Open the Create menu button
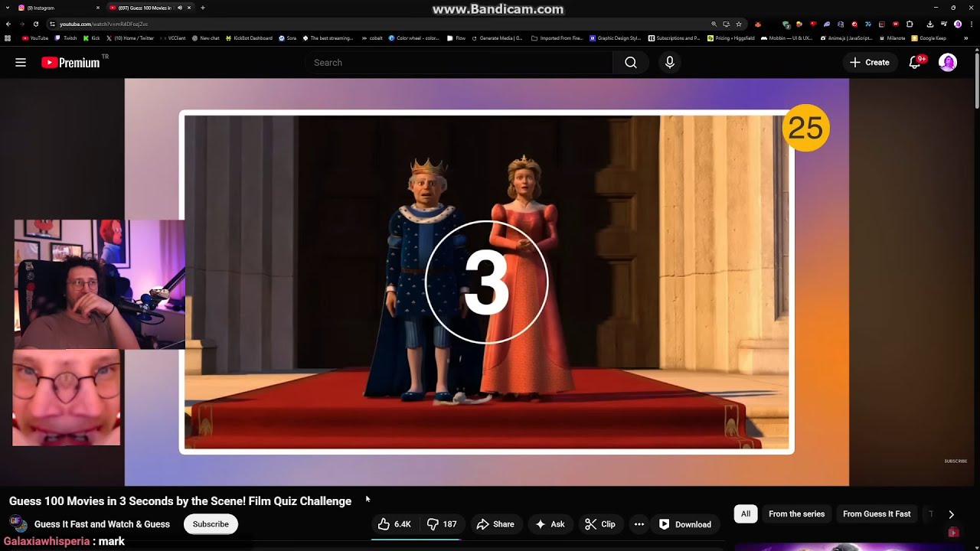This screenshot has height=551, width=980. [869, 63]
